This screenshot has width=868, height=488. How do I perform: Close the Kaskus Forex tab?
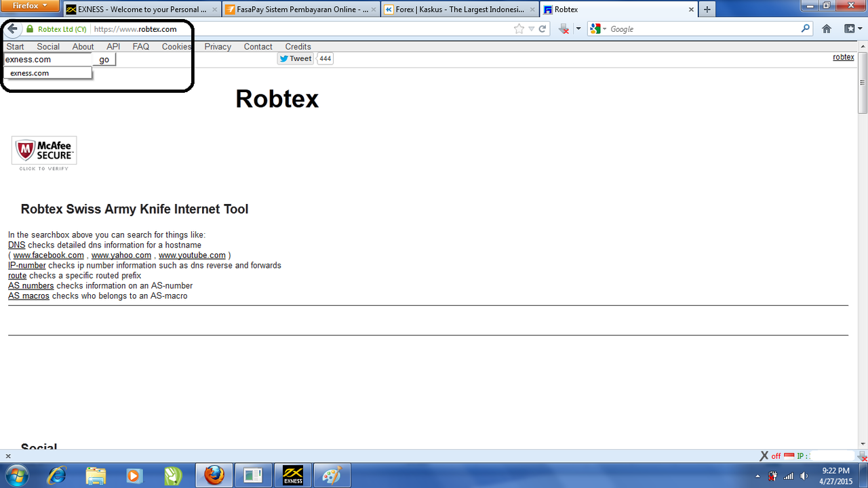pos(532,9)
